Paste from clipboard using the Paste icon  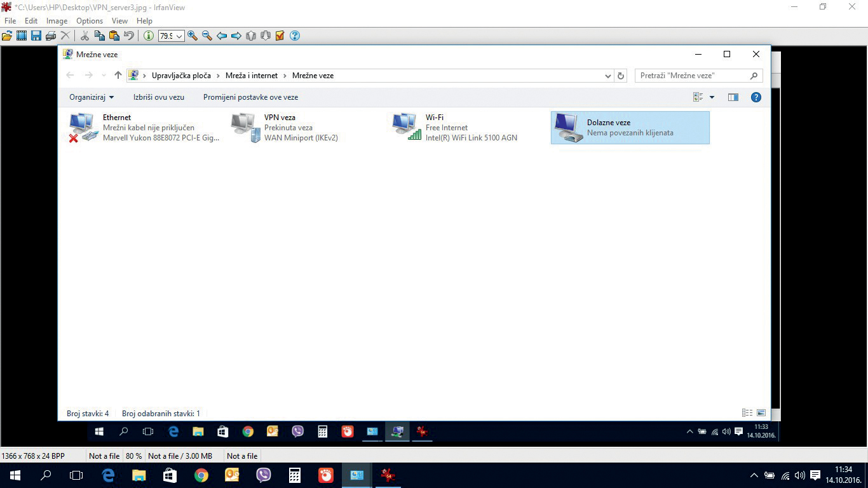[114, 36]
